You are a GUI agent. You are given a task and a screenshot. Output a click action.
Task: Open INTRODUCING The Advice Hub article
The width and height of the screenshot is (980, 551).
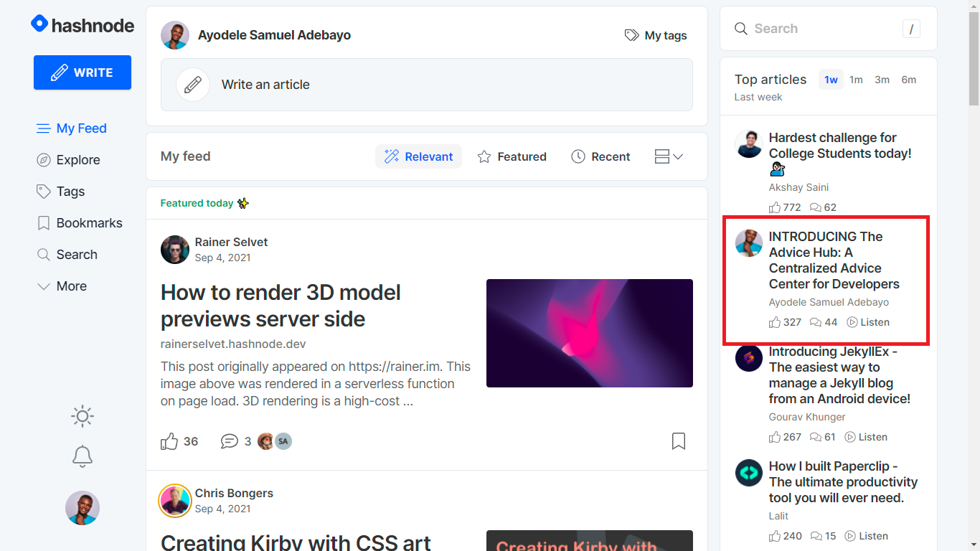tap(834, 260)
